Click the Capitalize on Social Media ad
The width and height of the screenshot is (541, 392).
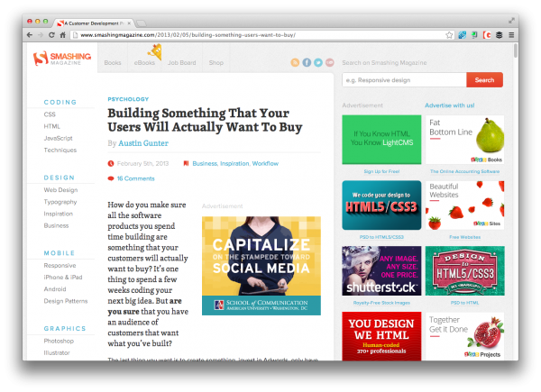point(261,266)
